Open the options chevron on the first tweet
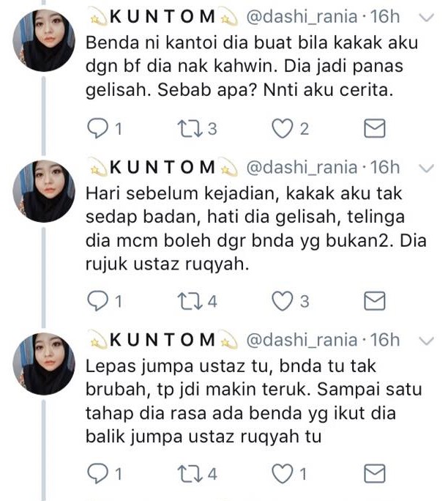Screen dimensions: 448x501 pyautogui.click(x=427, y=18)
